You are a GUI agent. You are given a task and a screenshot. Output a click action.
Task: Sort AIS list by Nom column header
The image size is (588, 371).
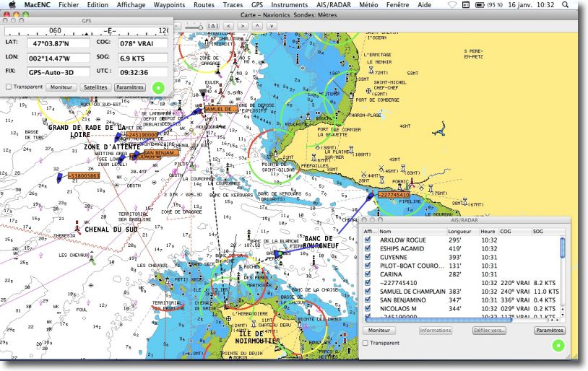tap(412, 231)
